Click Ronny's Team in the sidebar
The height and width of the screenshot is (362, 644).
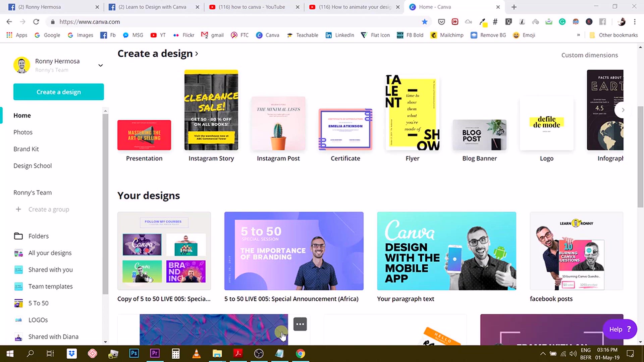[x=33, y=192]
